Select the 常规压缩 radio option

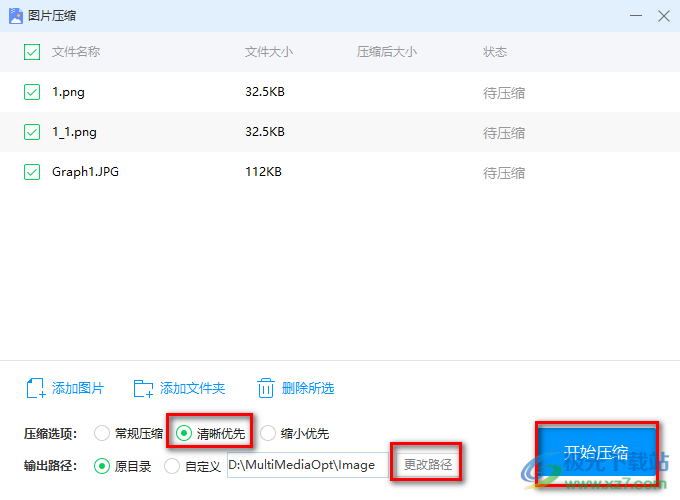coord(102,433)
